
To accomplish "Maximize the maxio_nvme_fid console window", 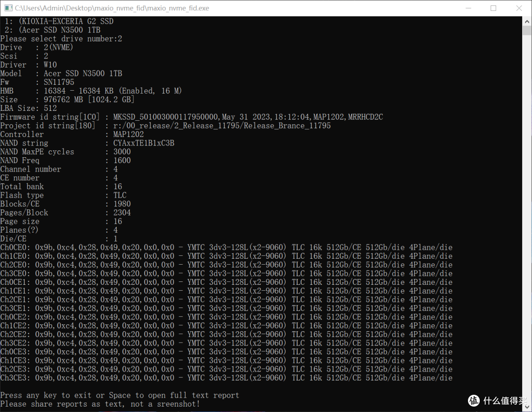I will [x=493, y=8].
